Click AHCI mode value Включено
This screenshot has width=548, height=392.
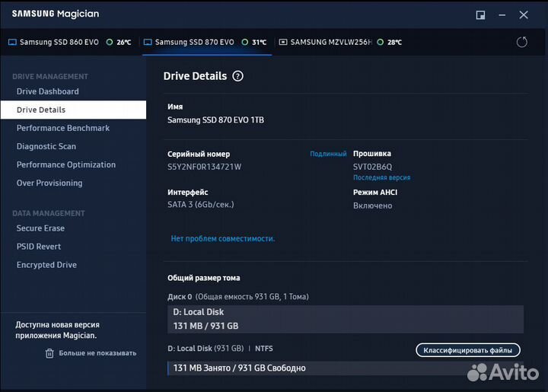[x=372, y=206]
